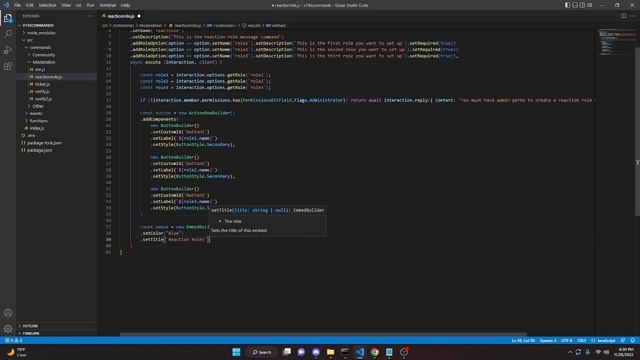The height and width of the screenshot is (360, 640).
Task: Open the Selection menu
Action: pyautogui.click(x=47, y=5)
